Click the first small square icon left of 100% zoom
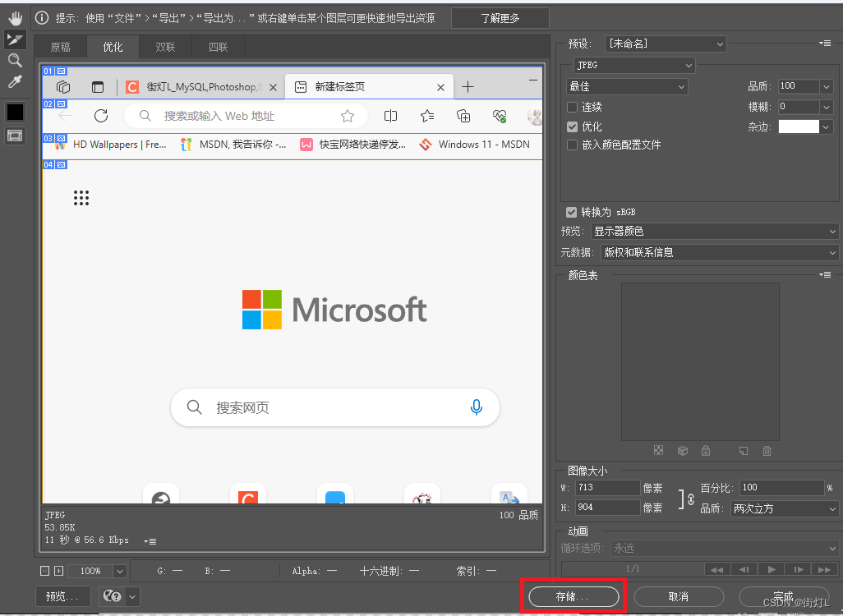 (x=45, y=571)
